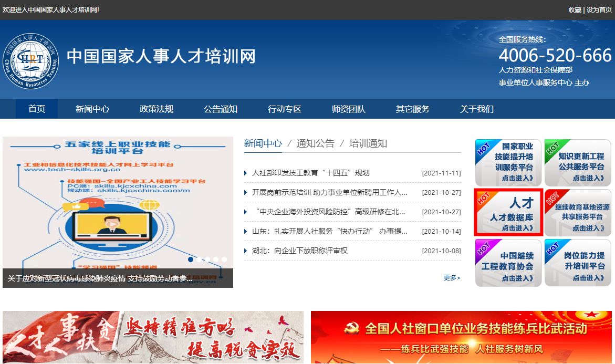This screenshot has width=615, height=364.
Task: Open 中国继续工程教育协会 tile
Action: coord(508,263)
